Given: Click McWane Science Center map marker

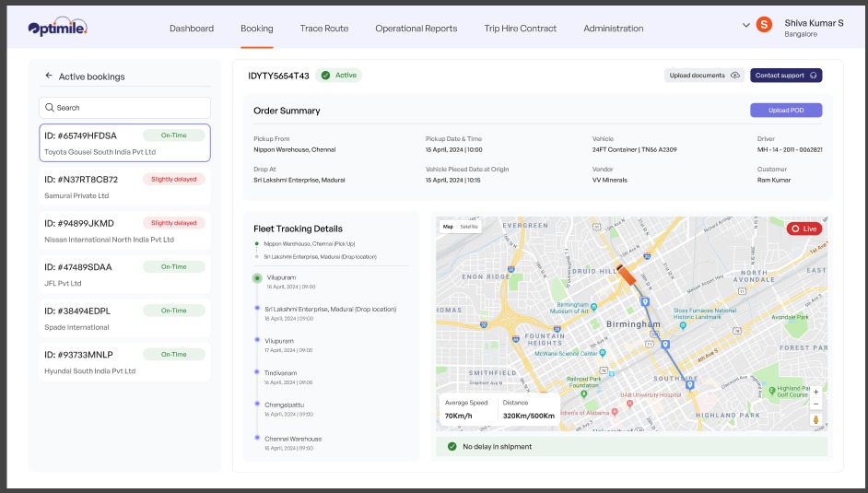Looking at the screenshot, I should pyautogui.click(x=603, y=352).
